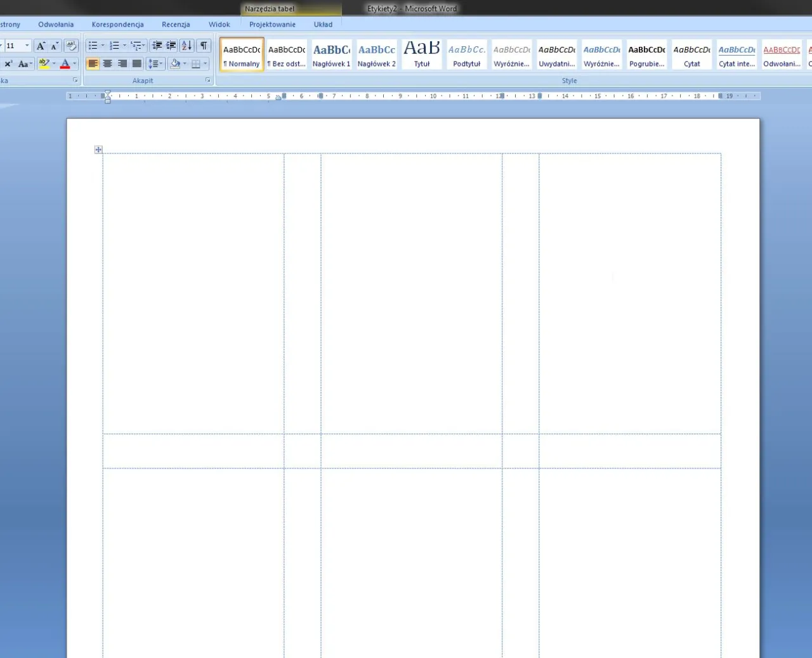Screen dimensions: 812x658
Task: Open the Akapit paragraph dialog launcher
Action: (207, 81)
